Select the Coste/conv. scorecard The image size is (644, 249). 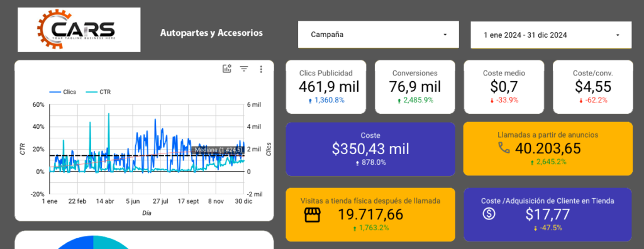[592, 87]
